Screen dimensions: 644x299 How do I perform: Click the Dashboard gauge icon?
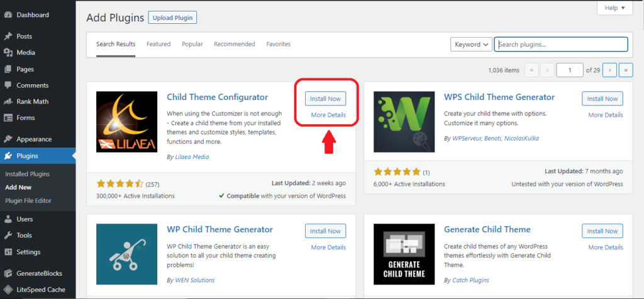(8, 15)
